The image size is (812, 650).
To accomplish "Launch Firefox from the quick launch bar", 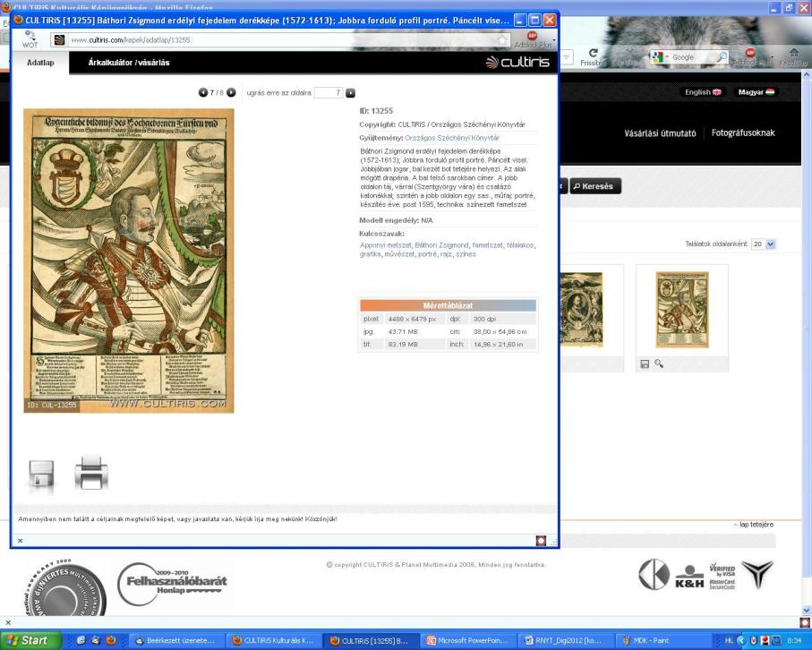I will click(111, 641).
